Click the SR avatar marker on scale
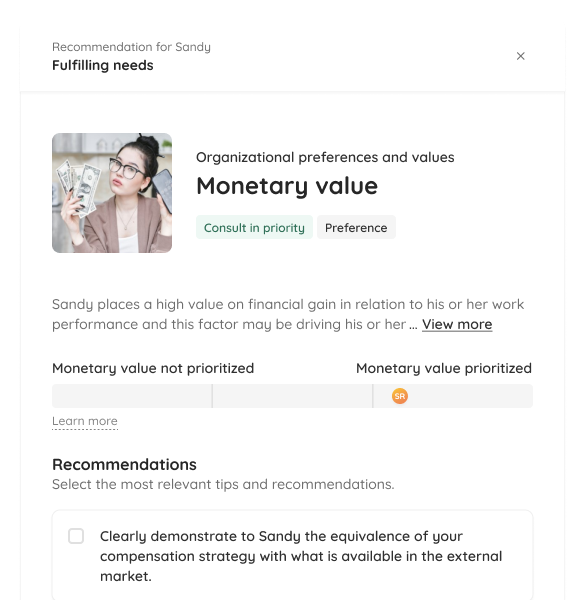 point(399,396)
